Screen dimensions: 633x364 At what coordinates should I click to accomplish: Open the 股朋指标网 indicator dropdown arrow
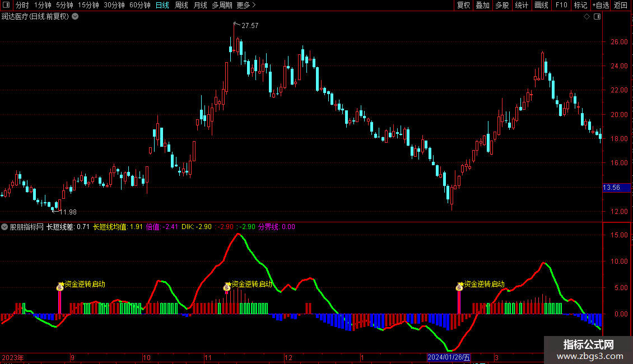pos(4,227)
